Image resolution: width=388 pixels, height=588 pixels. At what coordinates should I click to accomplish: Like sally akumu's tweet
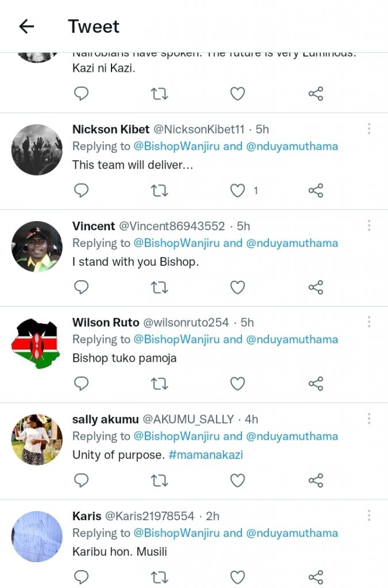tap(237, 480)
